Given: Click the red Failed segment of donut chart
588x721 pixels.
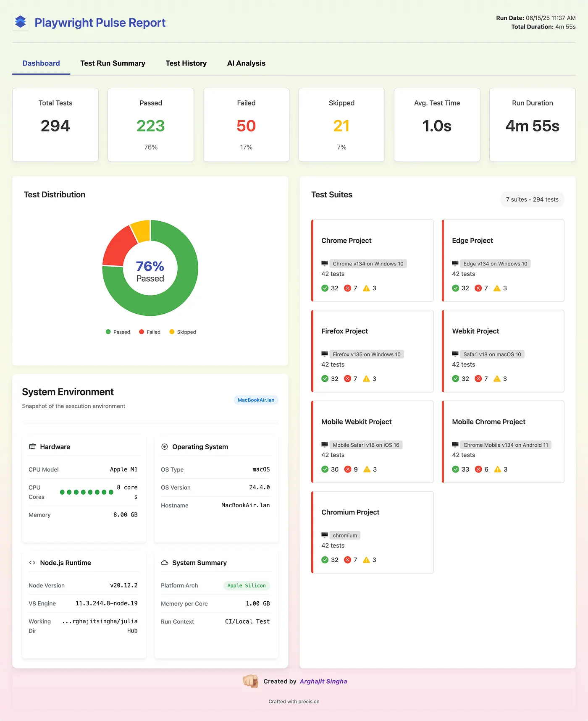Looking at the screenshot, I should click(x=119, y=247).
